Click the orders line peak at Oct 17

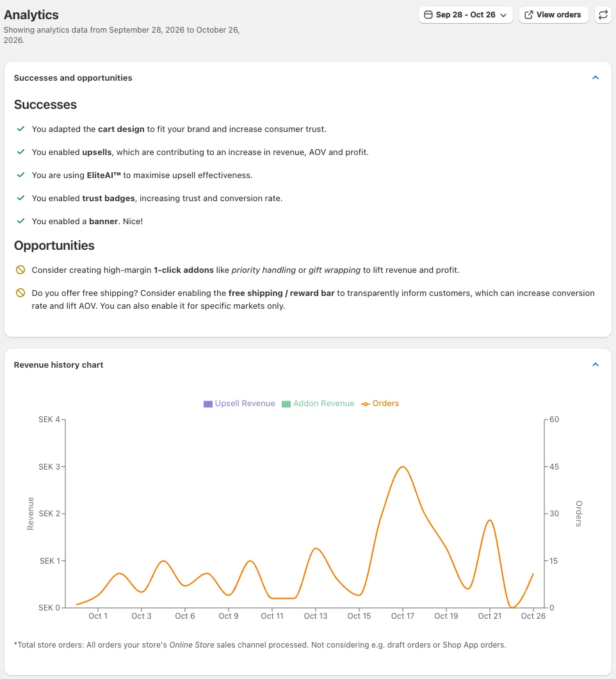click(x=403, y=467)
